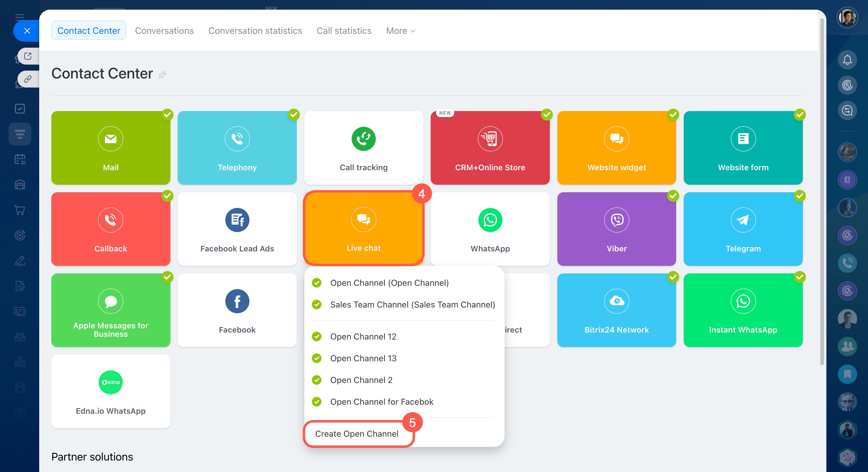Open the Facebook Lead Ads tile
The height and width of the screenshot is (472, 868).
[x=237, y=229]
